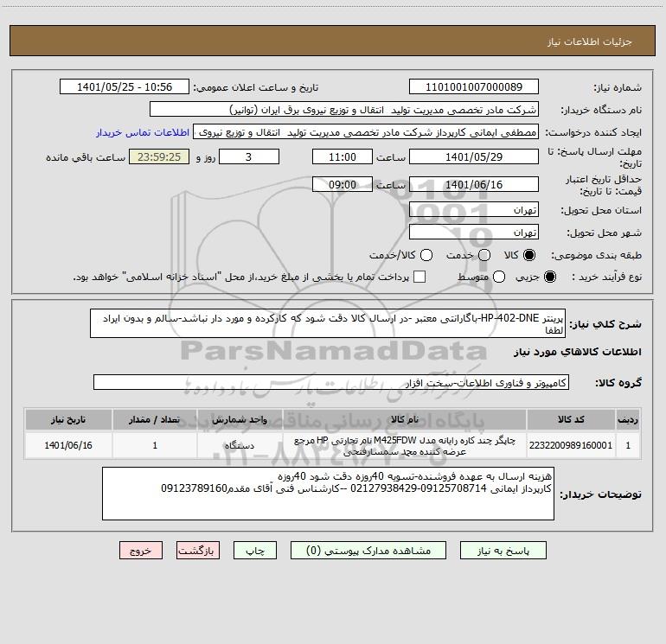
Task: Click the خروج exit button
Action: [x=141, y=551]
